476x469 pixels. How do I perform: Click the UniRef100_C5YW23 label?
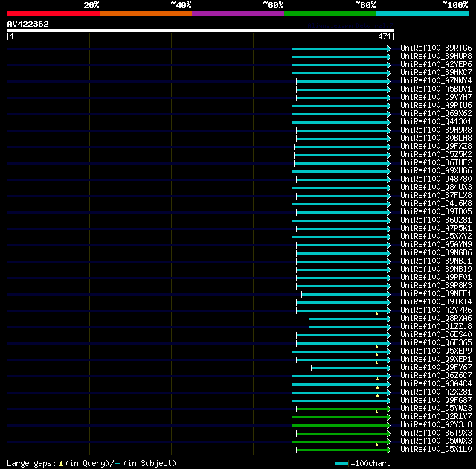point(436,409)
